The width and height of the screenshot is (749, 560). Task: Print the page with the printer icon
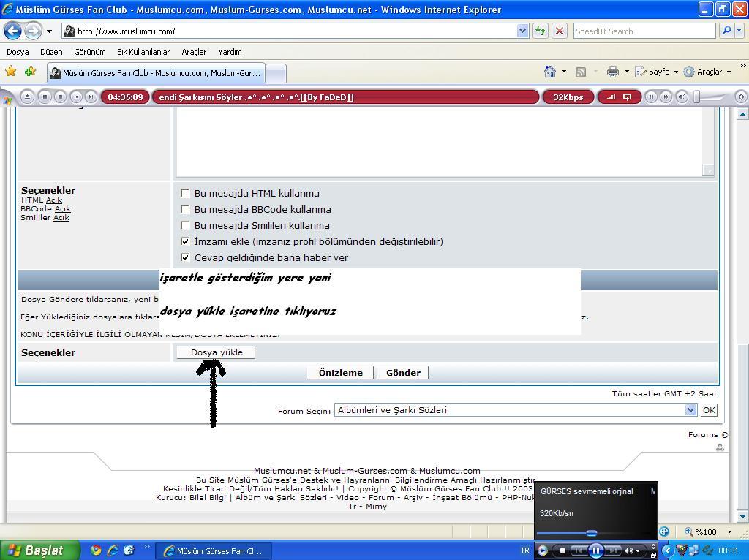[x=612, y=72]
